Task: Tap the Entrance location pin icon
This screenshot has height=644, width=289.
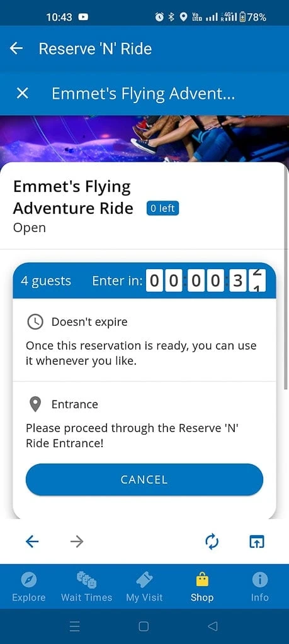Action: [x=35, y=404]
